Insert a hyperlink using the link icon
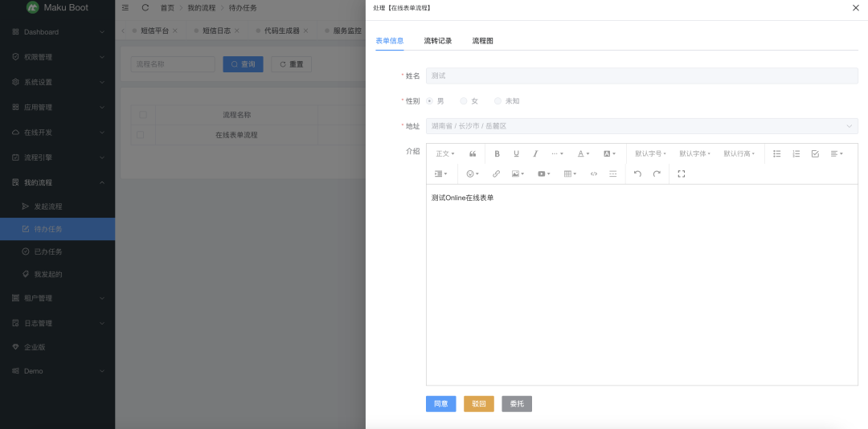 496,174
